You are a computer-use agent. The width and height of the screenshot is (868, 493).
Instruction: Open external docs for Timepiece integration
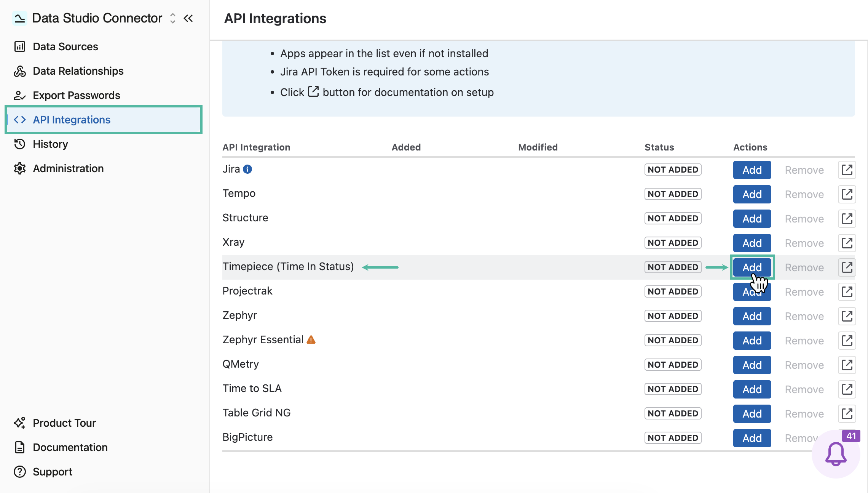click(847, 267)
